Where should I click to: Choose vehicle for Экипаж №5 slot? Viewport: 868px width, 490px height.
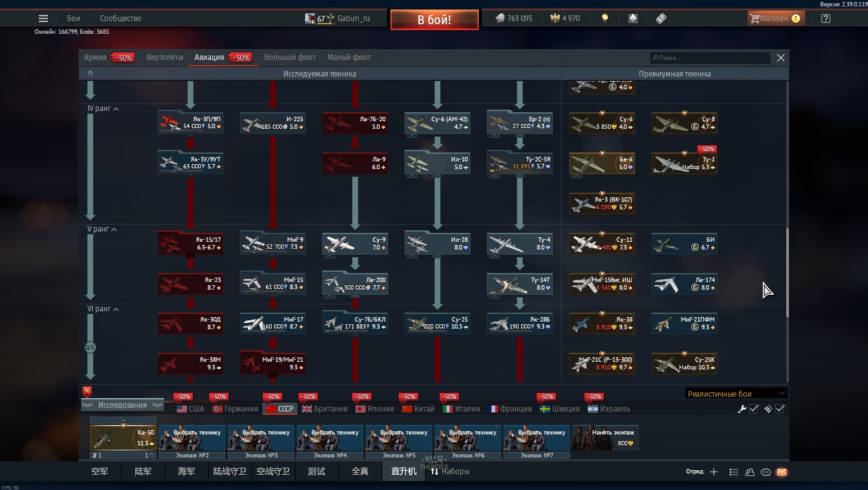[399, 438]
